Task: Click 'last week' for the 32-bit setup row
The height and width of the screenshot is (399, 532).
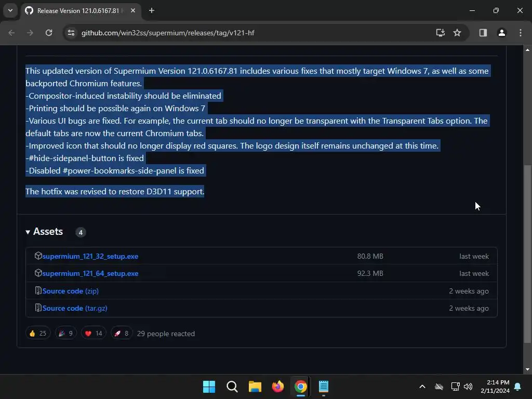Action: coord(474,256)
